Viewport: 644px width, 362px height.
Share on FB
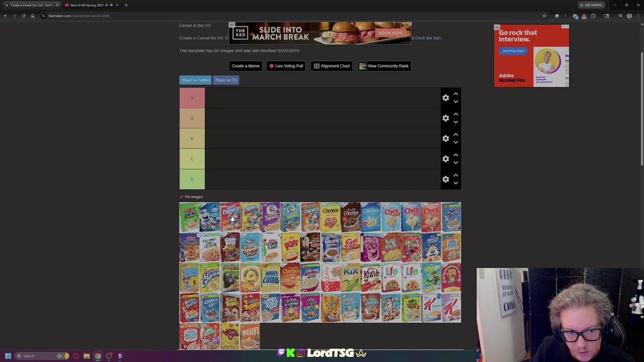click(226, 80)
